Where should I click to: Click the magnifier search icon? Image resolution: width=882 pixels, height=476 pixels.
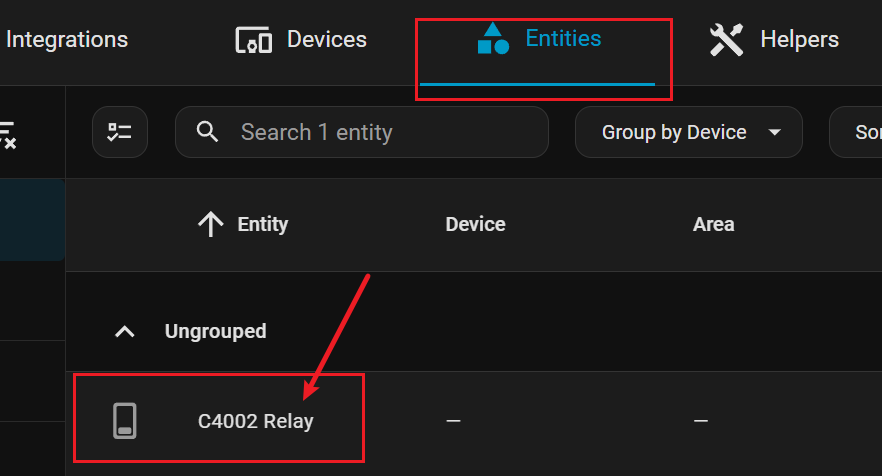pyautogui.click(x=208, y=132)
